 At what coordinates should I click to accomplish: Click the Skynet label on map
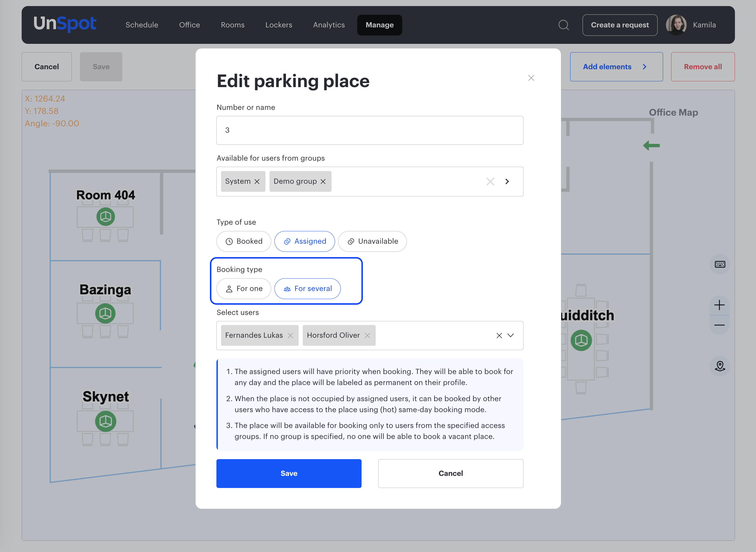[106, 397]
